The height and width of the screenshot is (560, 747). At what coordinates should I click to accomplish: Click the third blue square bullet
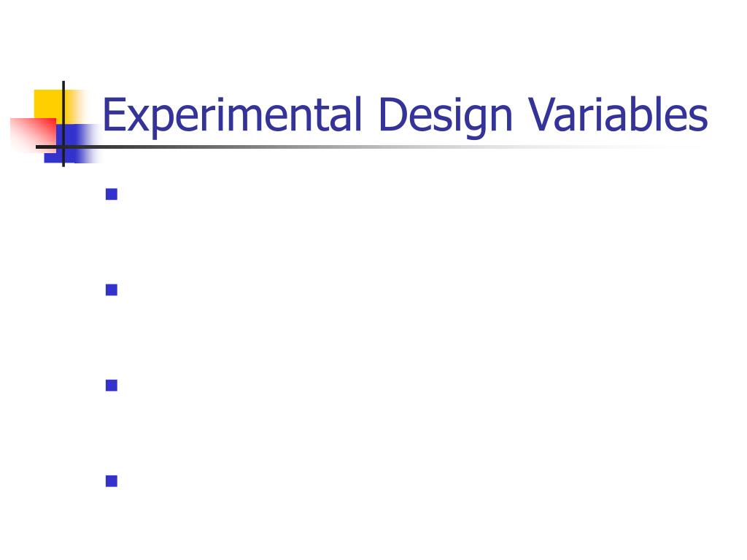point(112,385)
